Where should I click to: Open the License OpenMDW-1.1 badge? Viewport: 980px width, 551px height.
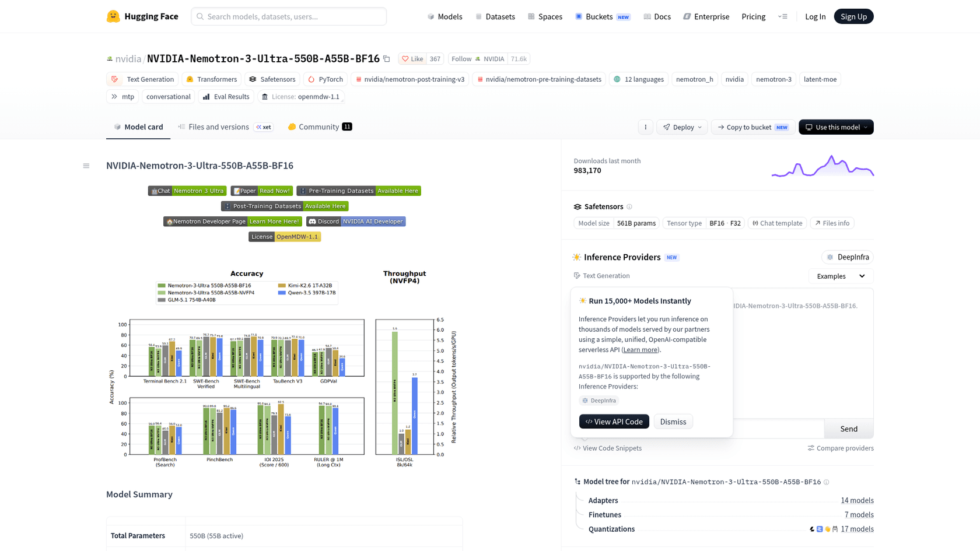tap(285, 237)
